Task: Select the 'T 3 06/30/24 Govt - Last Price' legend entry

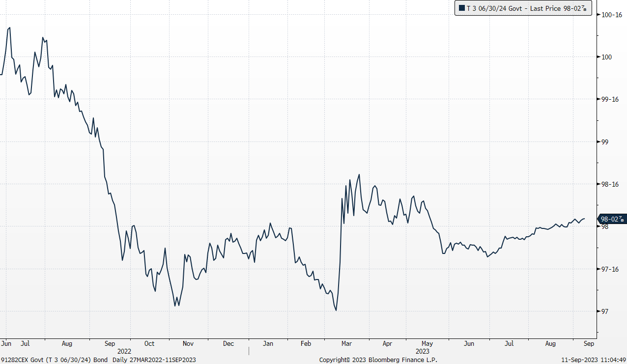Action: pyautogui.click(x=523, y=8)
